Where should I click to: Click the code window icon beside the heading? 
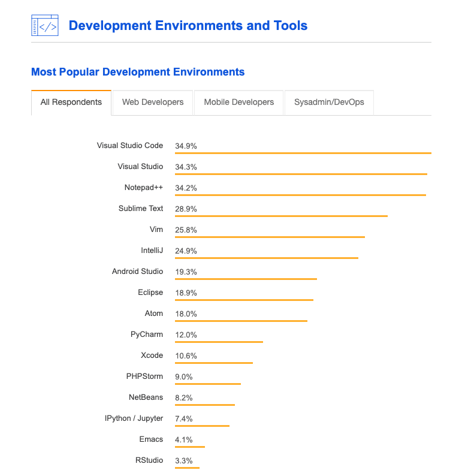tap(45, 25)
